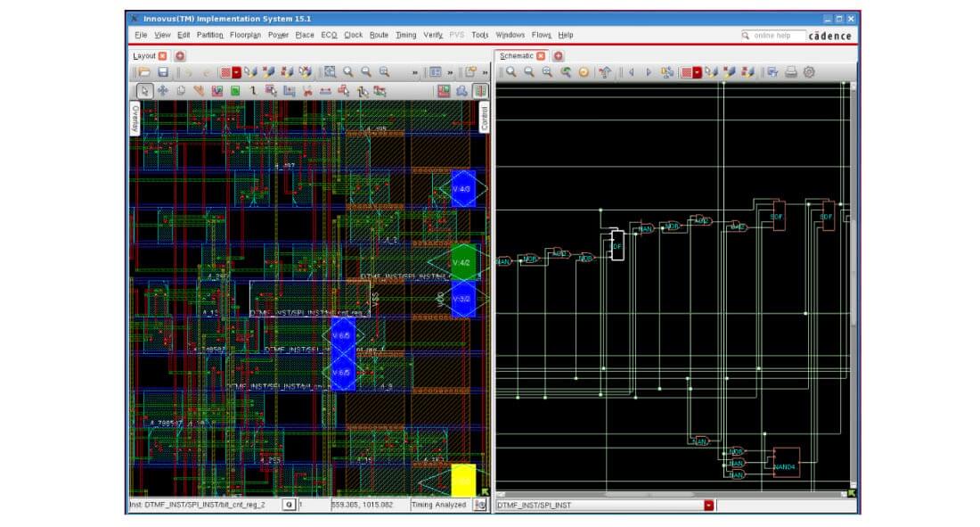Go forward with right arrow in Schematic toolbar

click(649, 72)
